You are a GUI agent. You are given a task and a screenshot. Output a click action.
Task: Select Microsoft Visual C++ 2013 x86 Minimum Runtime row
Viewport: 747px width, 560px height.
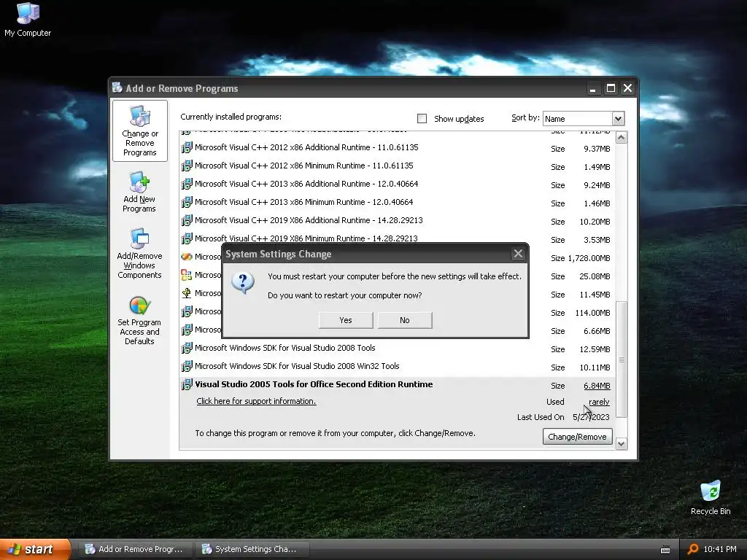click(397, 203)
